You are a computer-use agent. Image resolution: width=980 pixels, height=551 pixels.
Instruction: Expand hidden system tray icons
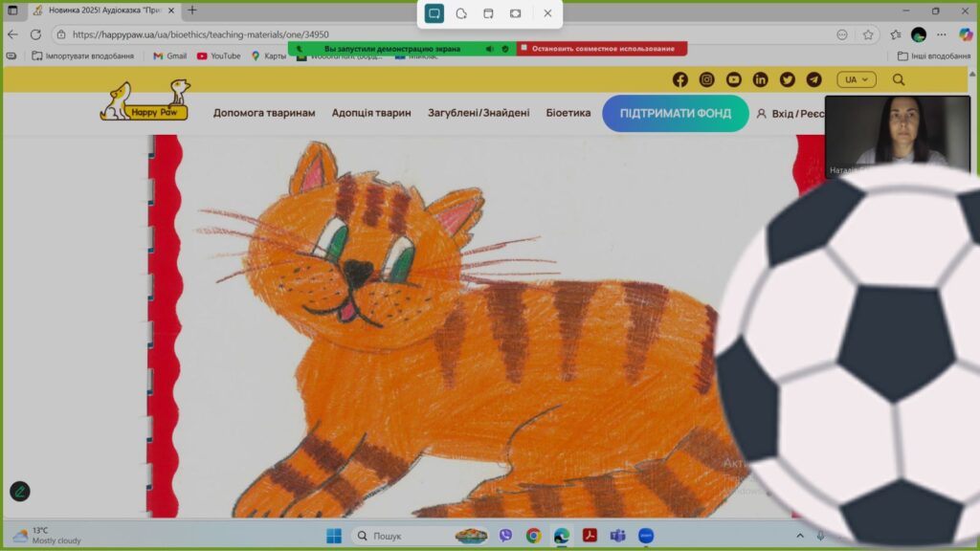(800, 536)
